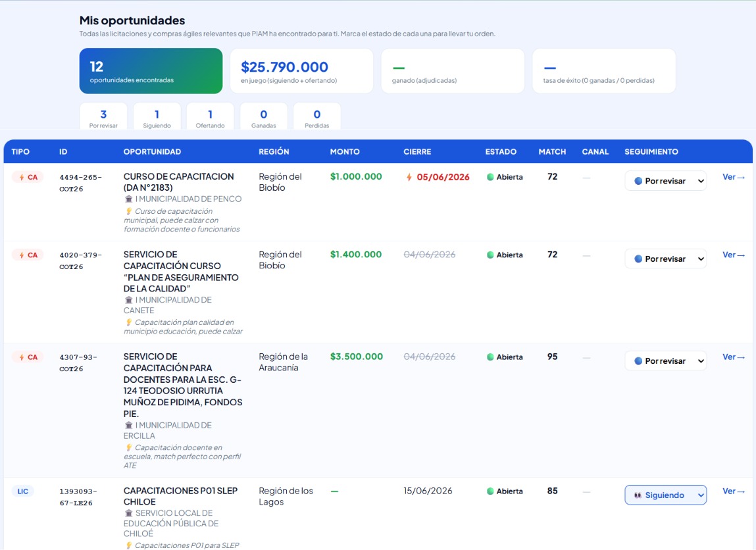Viewport: 756px width, 550px height.
Task: Sort by MATCH column header
Action: pos(552,152)
